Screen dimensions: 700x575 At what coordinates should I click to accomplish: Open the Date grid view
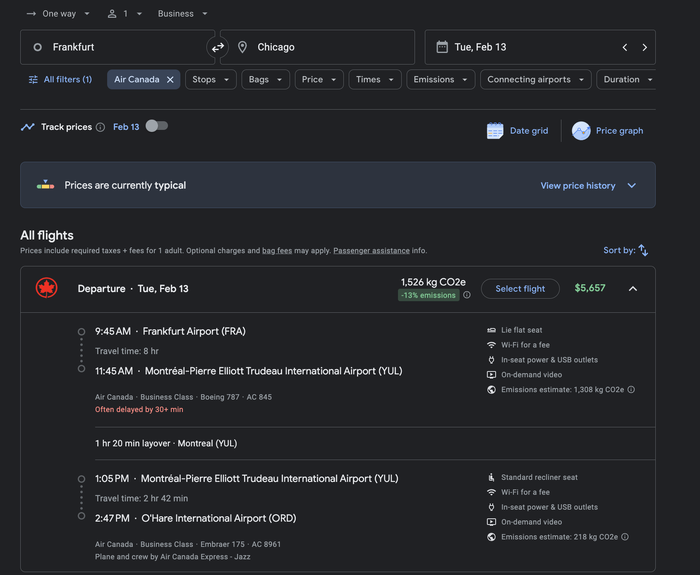[x=517, y=131]
